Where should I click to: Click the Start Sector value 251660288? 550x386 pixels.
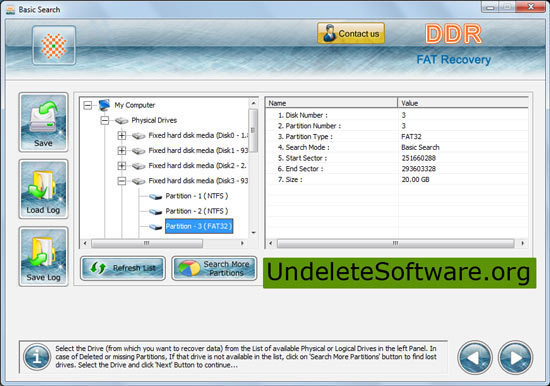coord(418,158)
